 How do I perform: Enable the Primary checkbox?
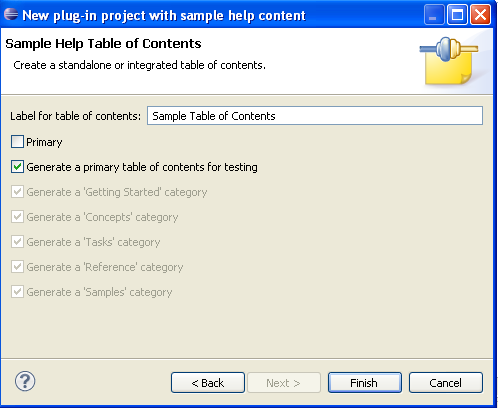click(17, 142)
